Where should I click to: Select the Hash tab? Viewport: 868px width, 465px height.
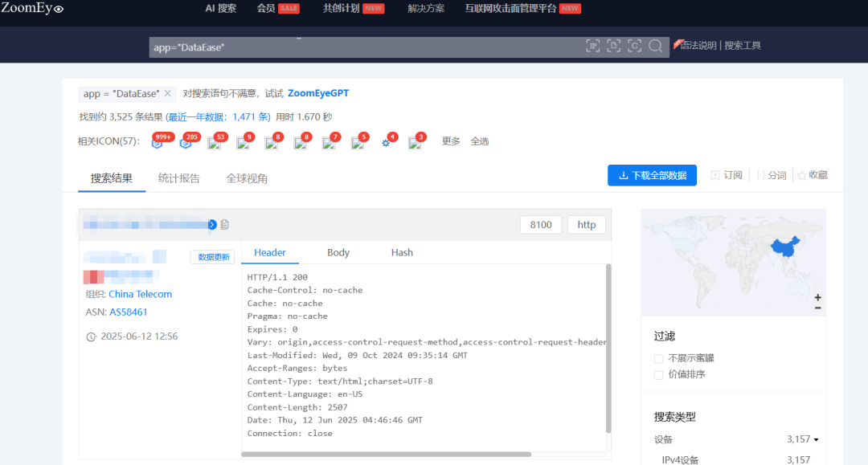[x=402, y=253]
